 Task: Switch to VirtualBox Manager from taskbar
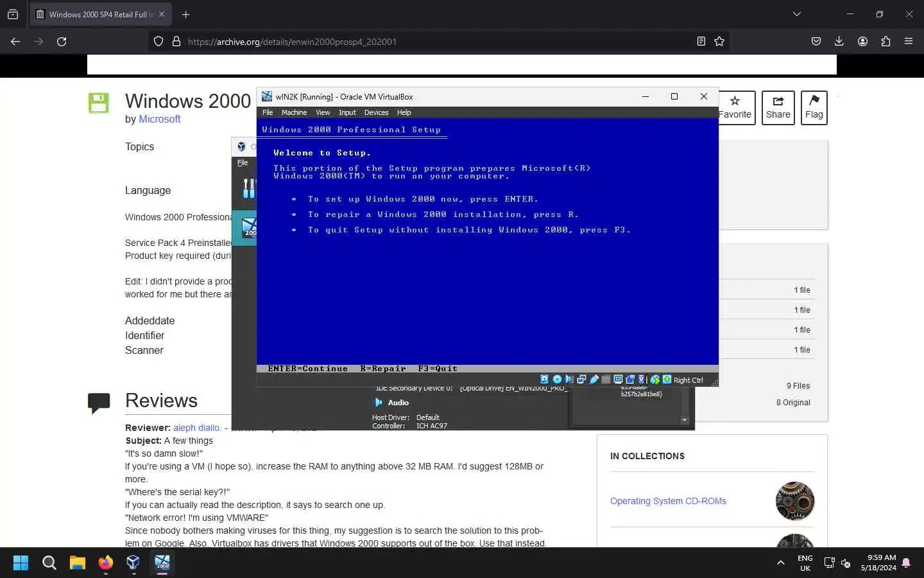coord(133,563)
